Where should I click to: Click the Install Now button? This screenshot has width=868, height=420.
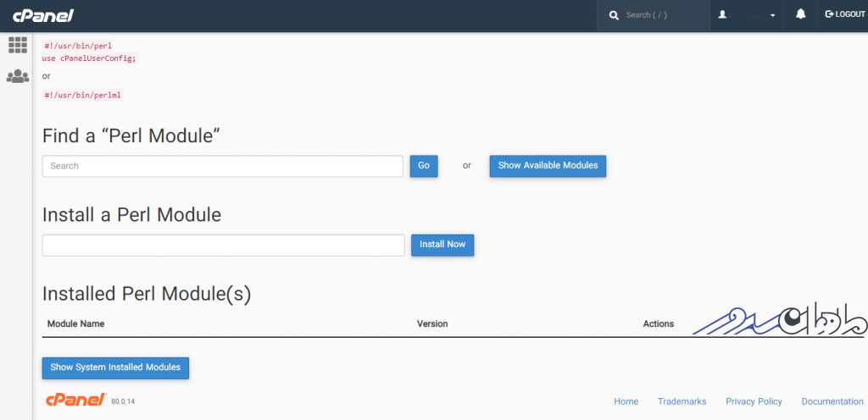click(x=442, y=245)
